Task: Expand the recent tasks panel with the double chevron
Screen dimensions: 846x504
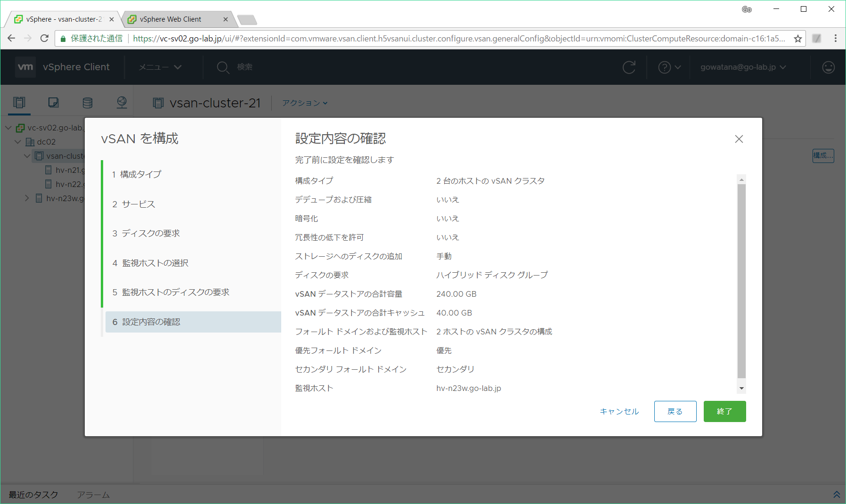Action: [837, 495]
